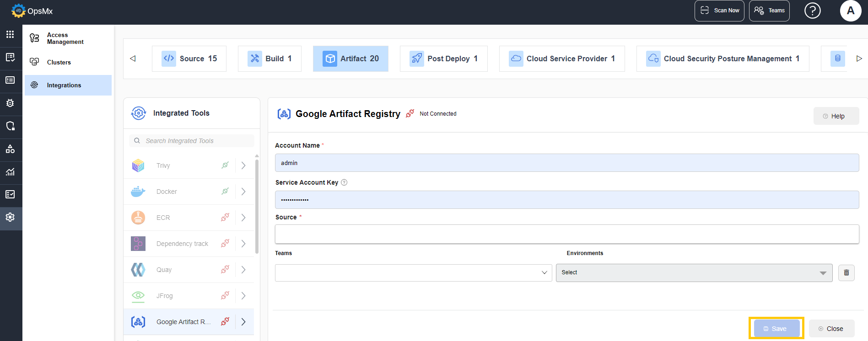Click the apps grid icon in sidebar
Viewport: 868px width, 341px height.
coord(10,34)
